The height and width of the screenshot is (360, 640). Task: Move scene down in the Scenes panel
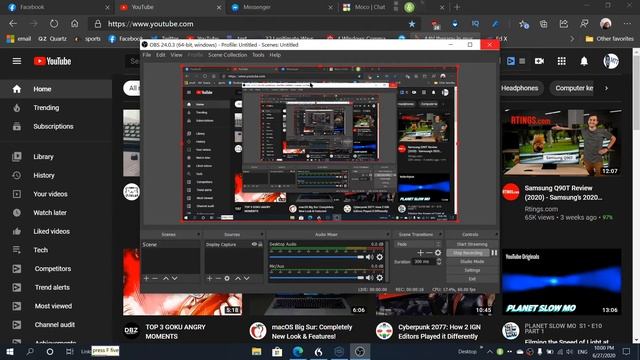click(x=175, y=278)
